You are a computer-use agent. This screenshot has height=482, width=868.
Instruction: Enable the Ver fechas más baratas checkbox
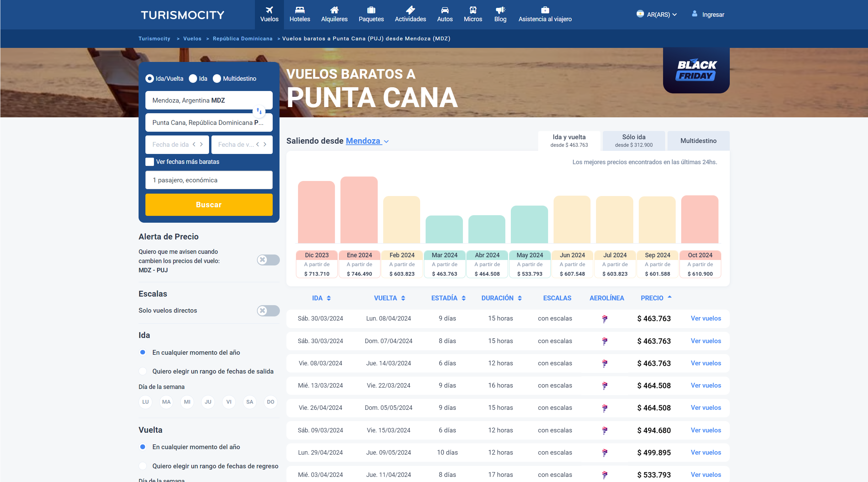point(150,161)
